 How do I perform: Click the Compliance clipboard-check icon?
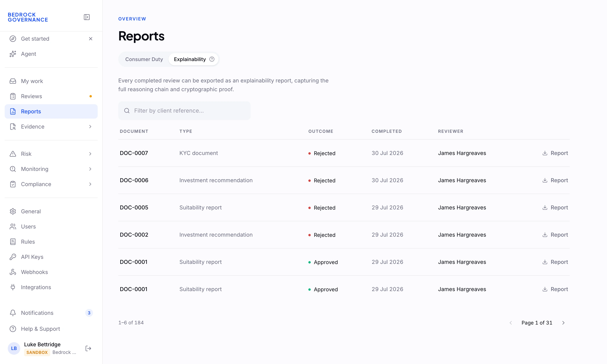point(13,185)
